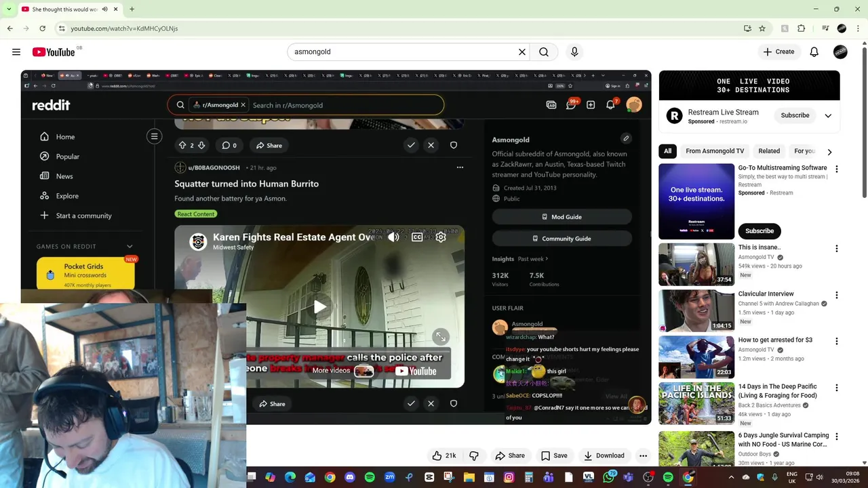
Task: Pause the playing YouTube video in the player
Action: (x=336, y=247)
